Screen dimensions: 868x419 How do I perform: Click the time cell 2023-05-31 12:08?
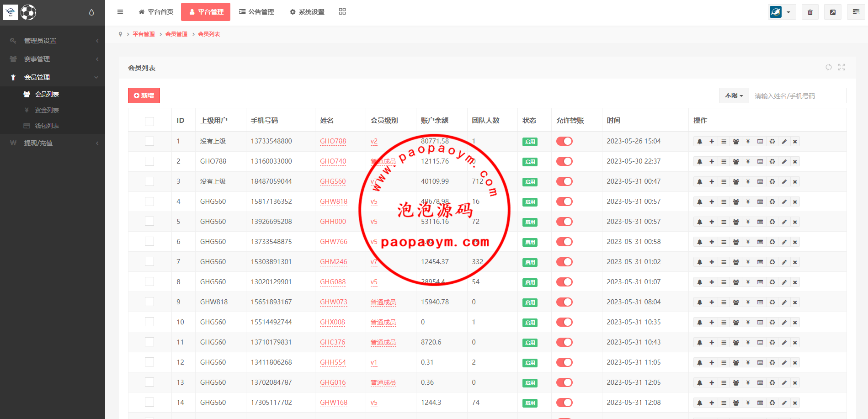634,403
